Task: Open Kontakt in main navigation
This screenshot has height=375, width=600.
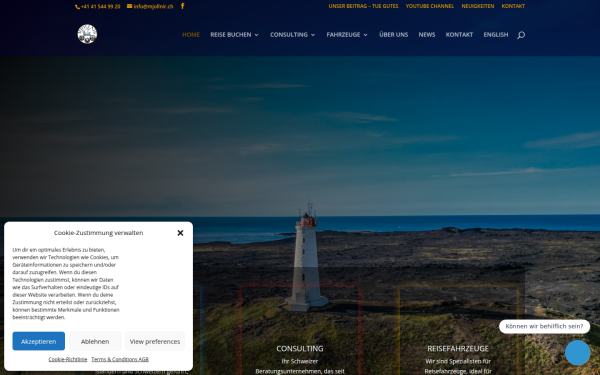Action: click(x=459, y=34)
